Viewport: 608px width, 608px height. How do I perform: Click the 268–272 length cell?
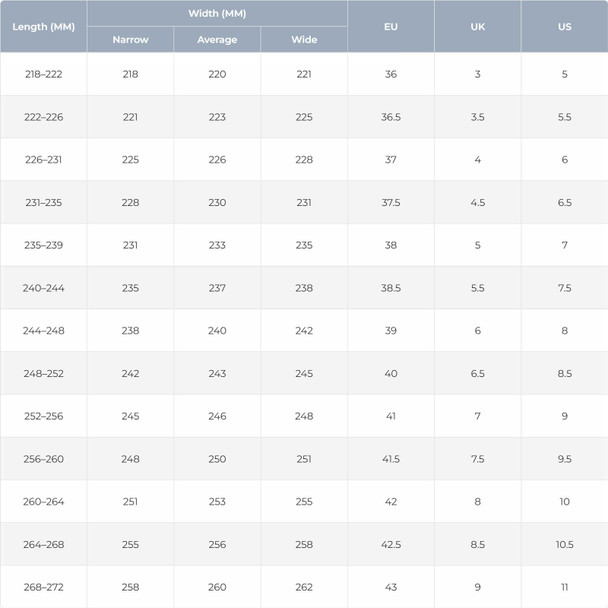(x=43, y=588)
